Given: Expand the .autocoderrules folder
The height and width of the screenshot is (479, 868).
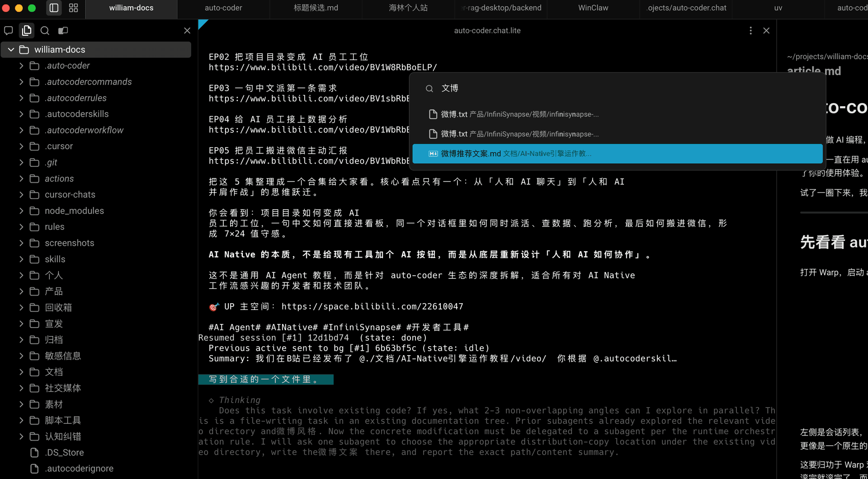Looking at the screenshot, I should pos(21,98).
